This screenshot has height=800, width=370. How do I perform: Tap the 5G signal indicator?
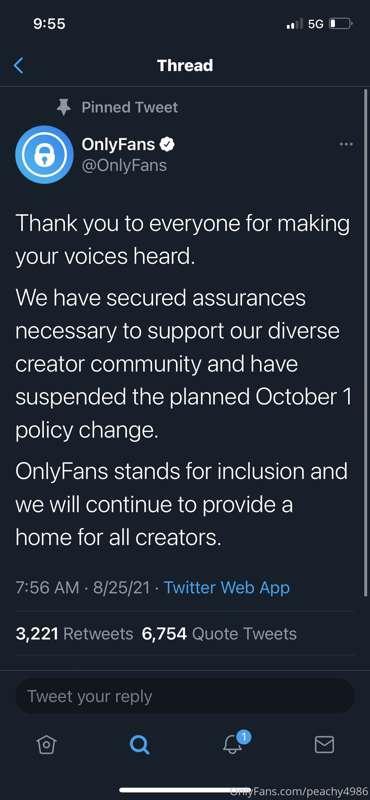[316, 23]
